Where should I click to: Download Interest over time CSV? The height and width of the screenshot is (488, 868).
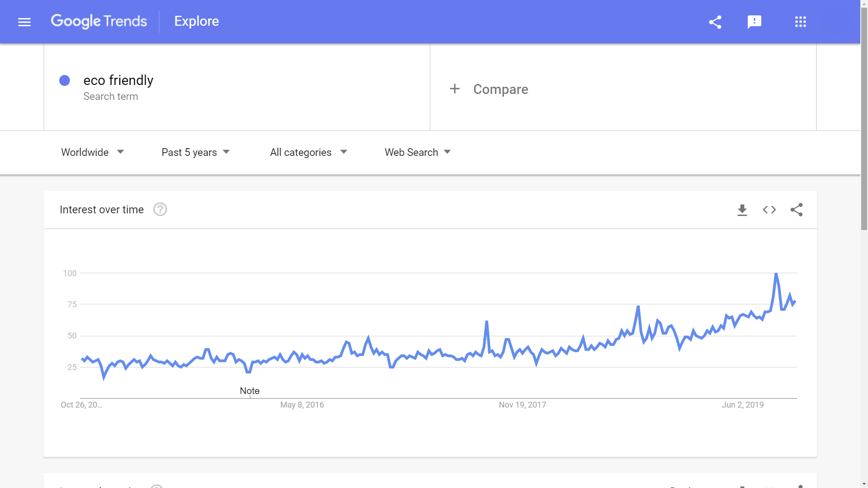point(742,210)
